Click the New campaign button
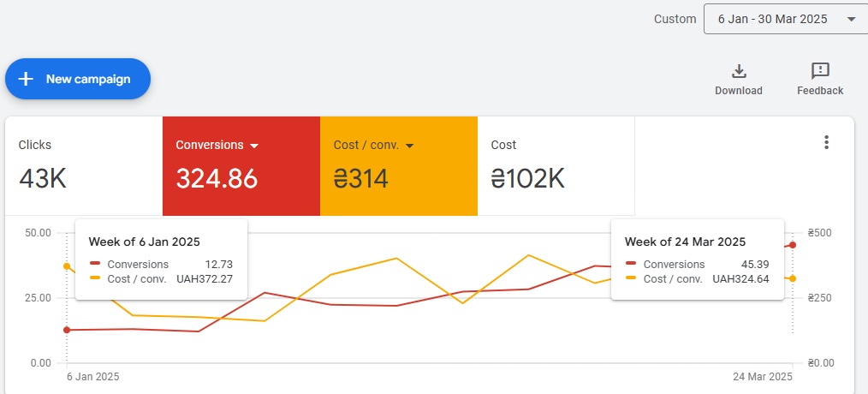Image resolution: width=868 pixels, height=394 pixels. click(78, 79)
